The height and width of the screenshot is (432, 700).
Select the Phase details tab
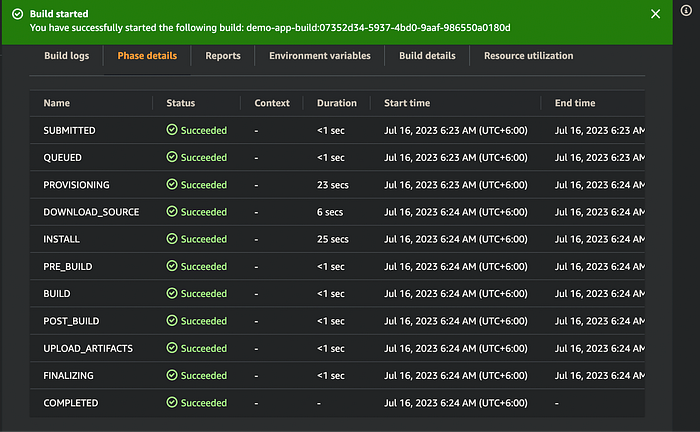coord(147,56)
